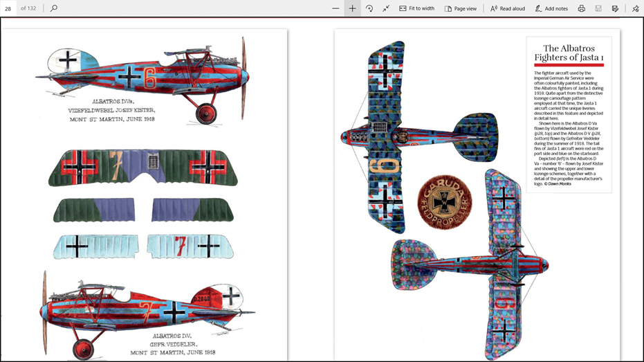Click the Albatros Fighters of Jasta 1 heading

coord(568,53)
